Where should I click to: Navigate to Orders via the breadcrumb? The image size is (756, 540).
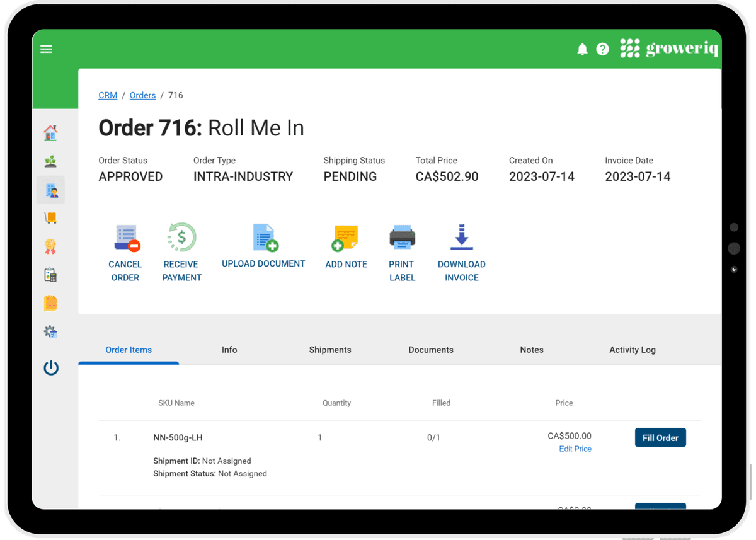(142, 95)
